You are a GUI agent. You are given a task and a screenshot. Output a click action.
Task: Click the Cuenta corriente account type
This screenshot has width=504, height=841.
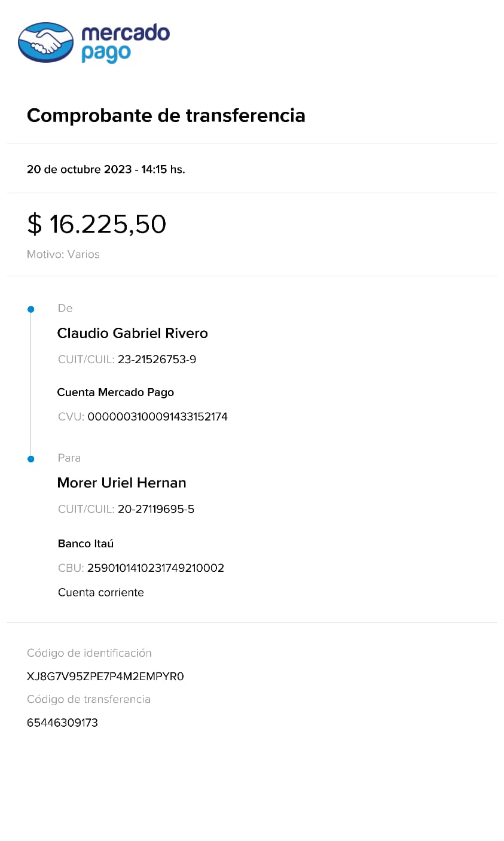tap(100, 593)
